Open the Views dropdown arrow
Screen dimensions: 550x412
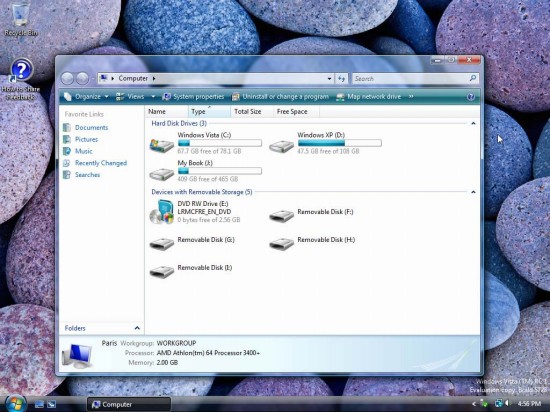coord(153,97)
